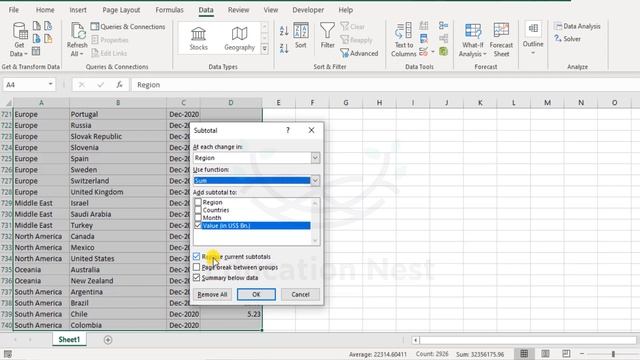Screen dimensions: 640x360
Task: Click Remove All button
Action: tap(212, 294)
